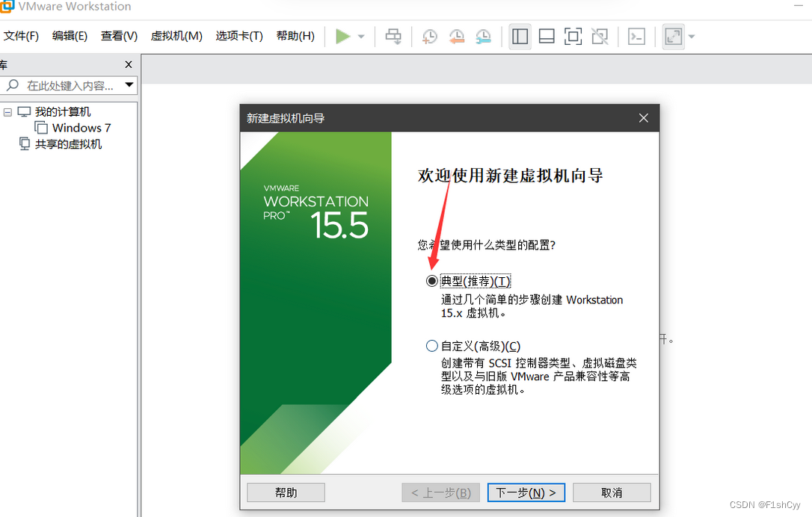Open the power options dropdown arrow
812x517 pixels.
pyautogui.click(x=361, y=37)
